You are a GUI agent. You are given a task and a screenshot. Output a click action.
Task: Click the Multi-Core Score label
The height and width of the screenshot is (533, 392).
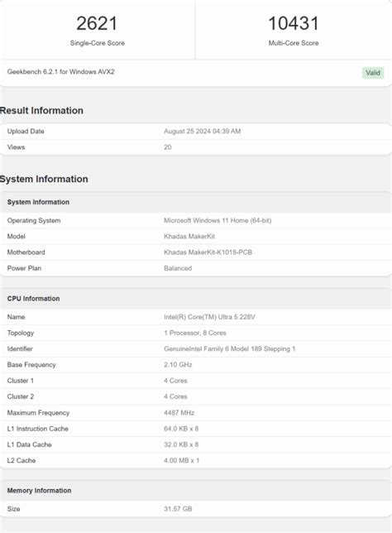click(294, 43)
